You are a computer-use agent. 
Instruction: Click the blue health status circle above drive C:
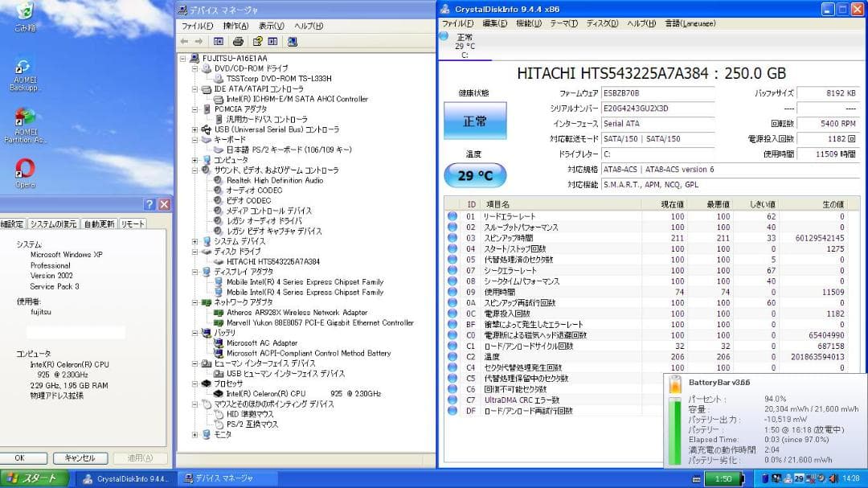pos(444,36)
